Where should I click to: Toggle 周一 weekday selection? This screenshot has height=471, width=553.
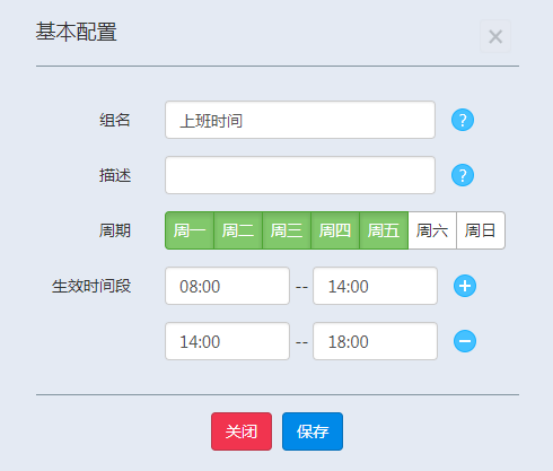pyautogui.click(x=189, y=230)
